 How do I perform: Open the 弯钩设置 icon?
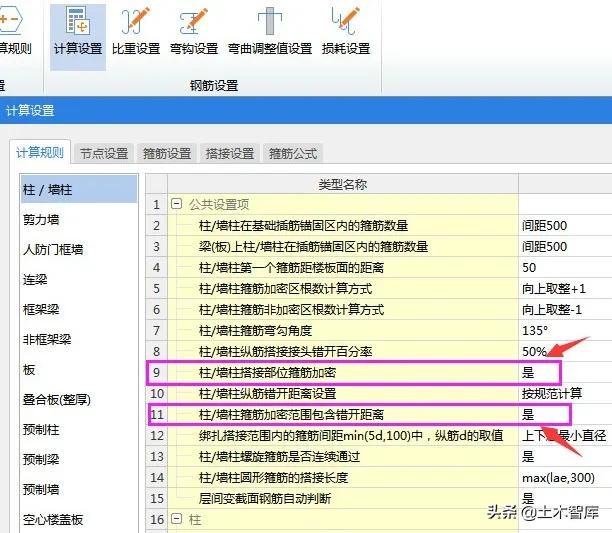194,33
